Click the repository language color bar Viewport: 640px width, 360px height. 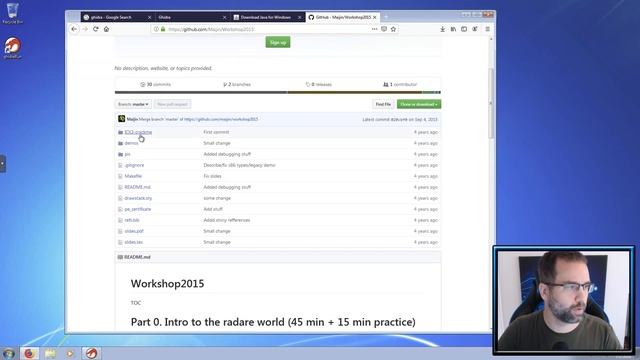click(278, 93)
